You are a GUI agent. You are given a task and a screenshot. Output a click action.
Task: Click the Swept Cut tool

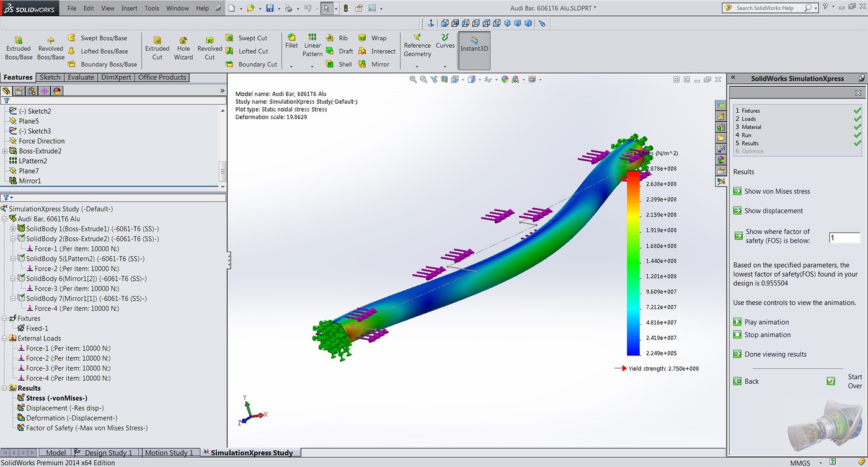click(x=246, y=38)
